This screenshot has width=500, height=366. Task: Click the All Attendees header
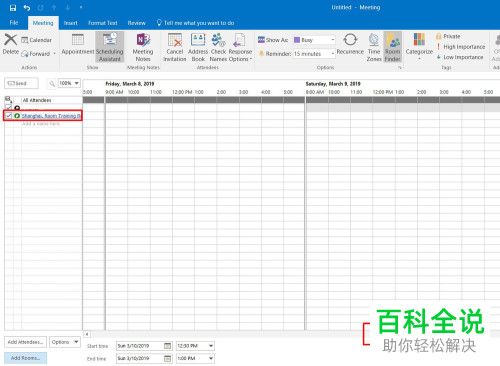[37, 100]
